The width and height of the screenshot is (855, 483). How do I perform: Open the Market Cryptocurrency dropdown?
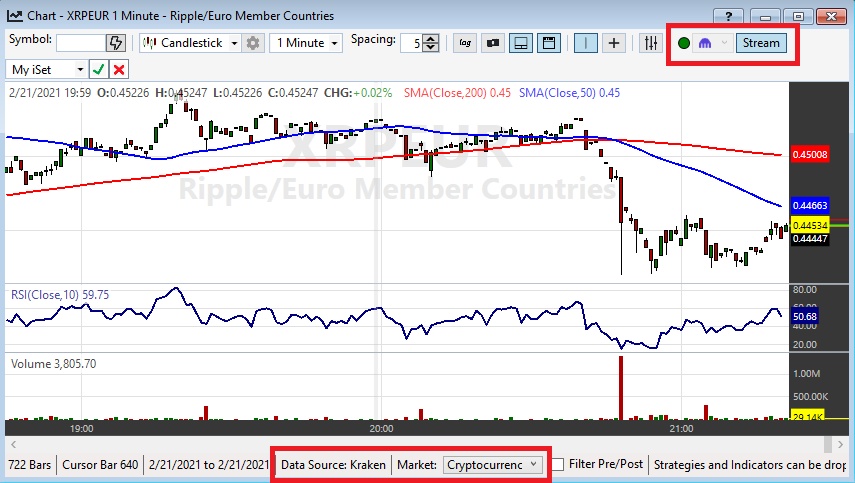[493, 464]
